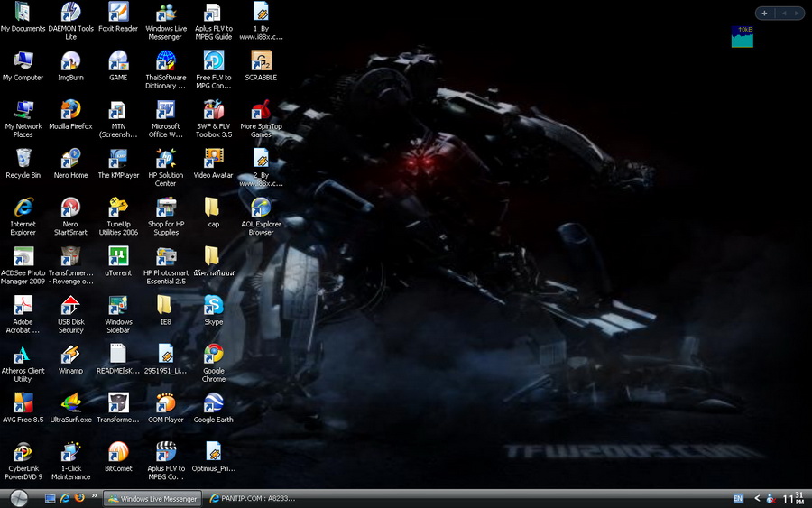The height and width of the screenshot is (508, 812).
Task: Open the GAME desktop shortcut
Action: point(118,60)
